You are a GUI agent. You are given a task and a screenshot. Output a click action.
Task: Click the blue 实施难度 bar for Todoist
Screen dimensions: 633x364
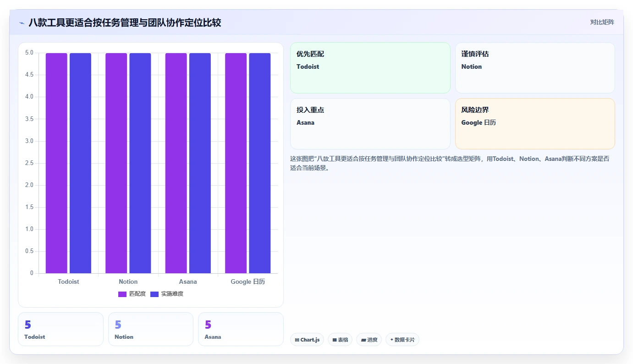point(80,163)
